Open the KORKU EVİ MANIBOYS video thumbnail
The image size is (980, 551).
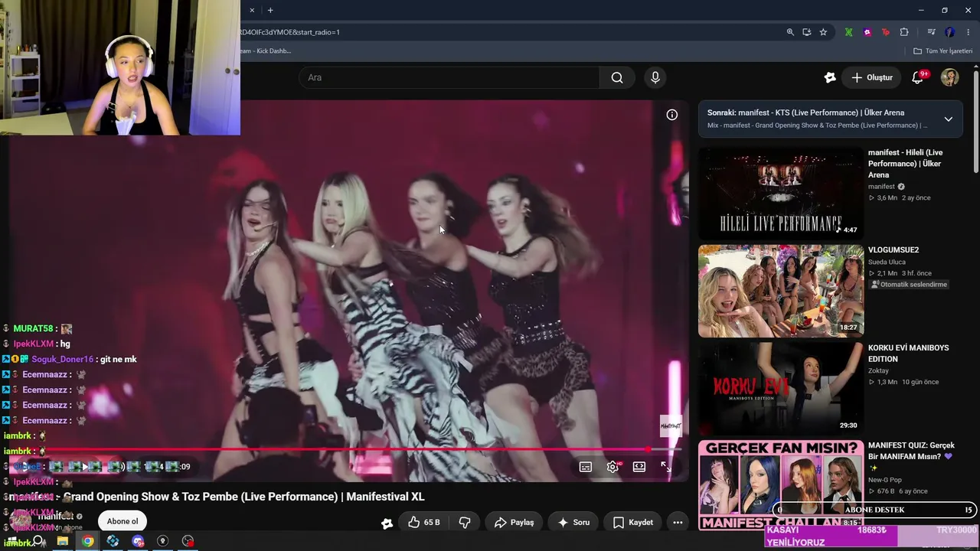pos(781,388)
